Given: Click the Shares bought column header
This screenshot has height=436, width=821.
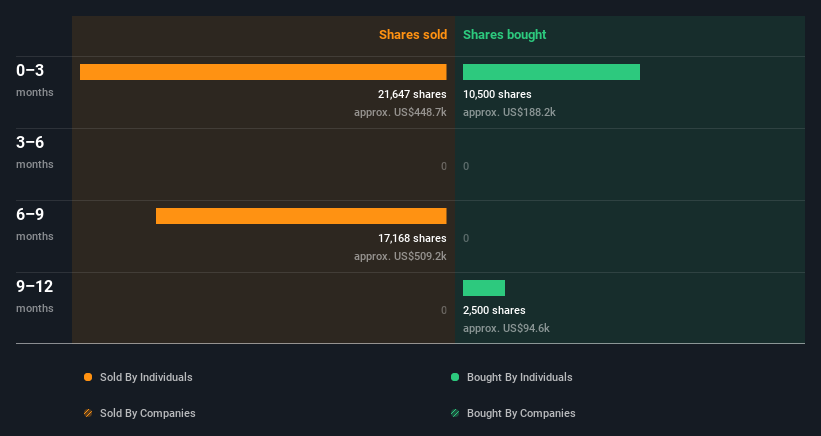Looking at the screenshot, I should pos(504,35).
